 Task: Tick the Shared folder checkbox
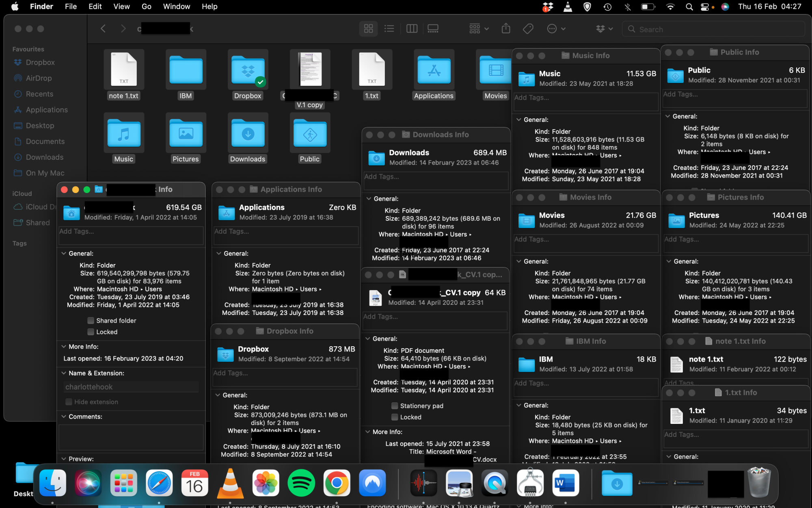[91, 321]
